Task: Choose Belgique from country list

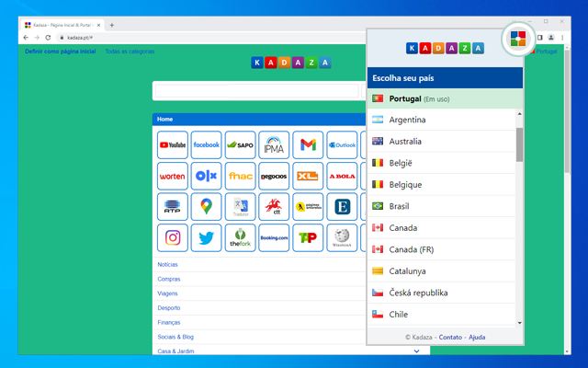Action: click(x=441, y=185)
